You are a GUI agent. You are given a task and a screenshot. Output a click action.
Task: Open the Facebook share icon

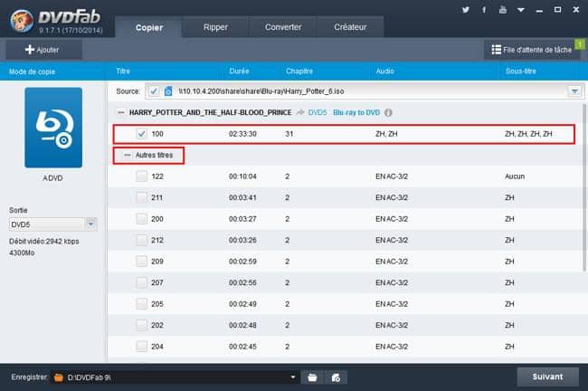point(484,10)
